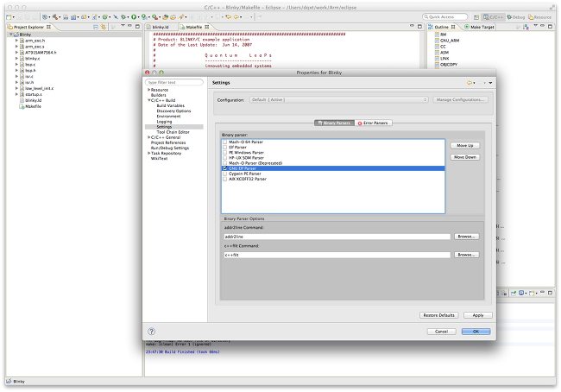Click the help question mark icon
The height and width of the screenshot is (392, 561).
click(152, 332)
